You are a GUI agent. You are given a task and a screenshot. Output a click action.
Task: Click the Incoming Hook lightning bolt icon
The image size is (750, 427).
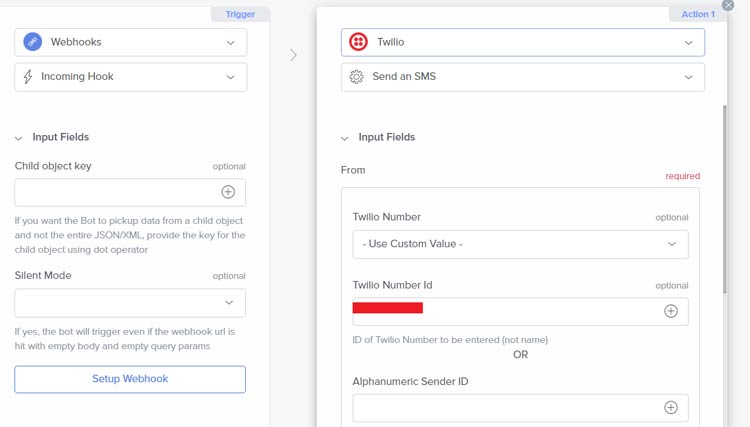click(28, 77)
